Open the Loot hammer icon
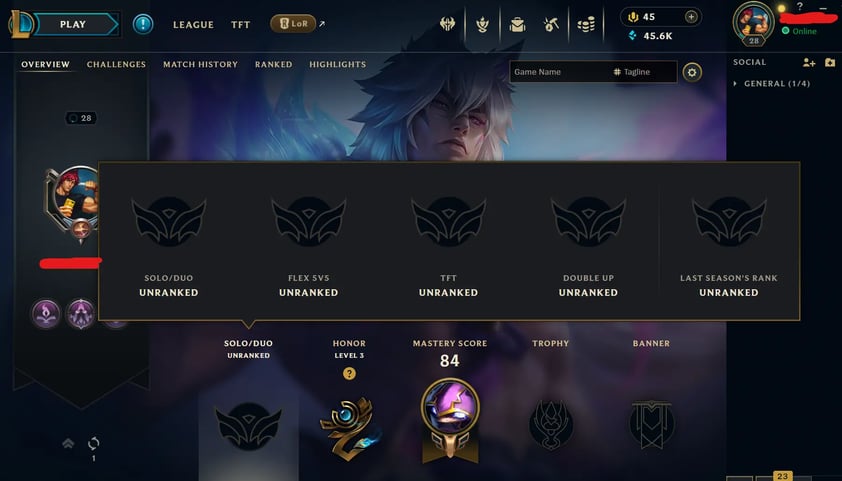 551,24
